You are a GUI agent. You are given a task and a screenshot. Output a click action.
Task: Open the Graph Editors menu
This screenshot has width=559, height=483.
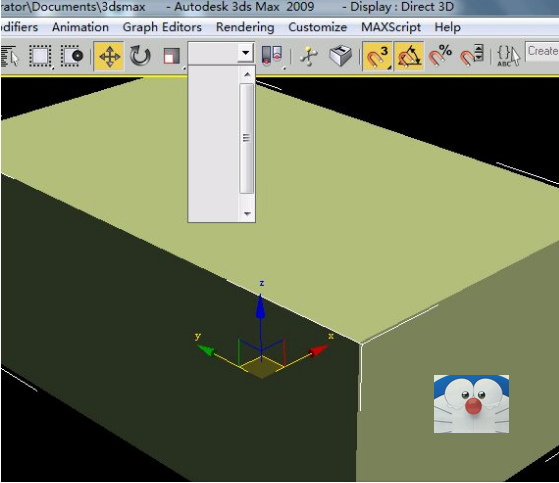coord(162,27)
